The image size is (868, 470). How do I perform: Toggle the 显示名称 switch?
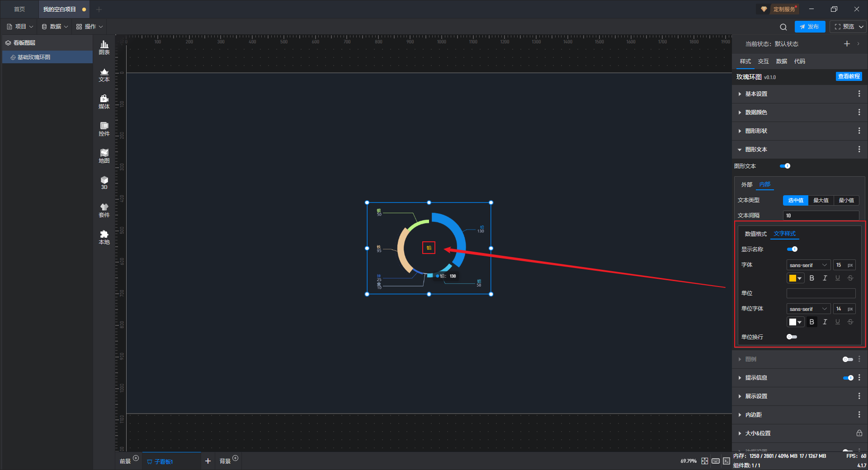(x=792, y=249)
